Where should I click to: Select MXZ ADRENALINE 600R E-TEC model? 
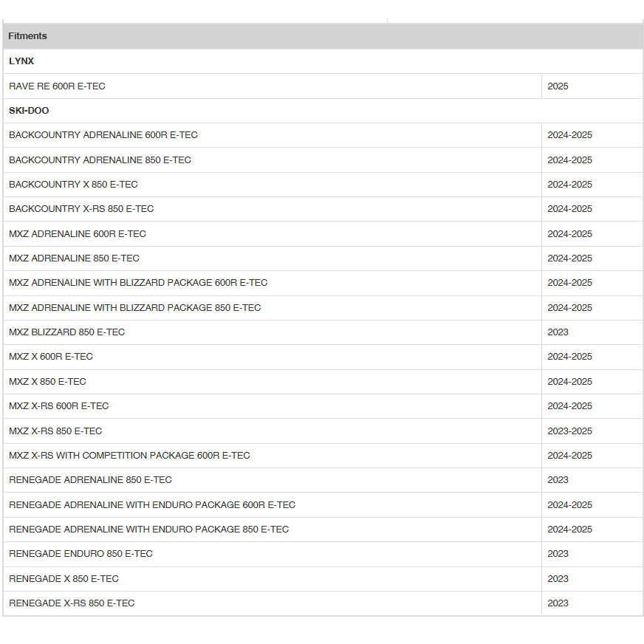point(78,233)
